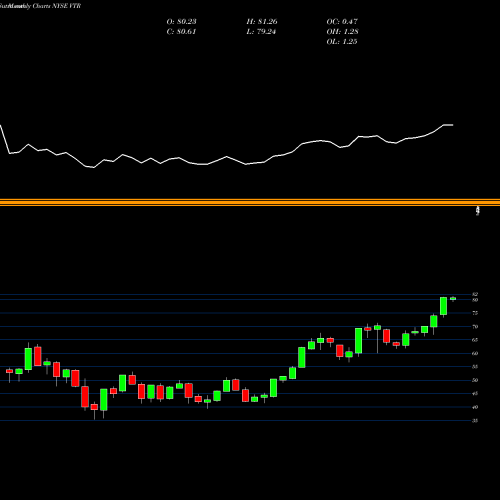Viewport: 500px width, 500px height.
Task: Click the 'OL: 1.25' reading
Action: (342, 42)
